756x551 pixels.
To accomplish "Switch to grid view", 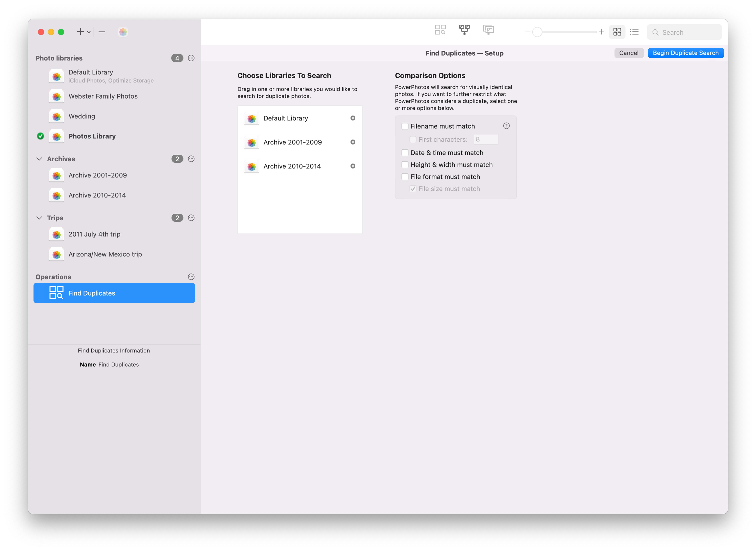I will [x=617, y=32].
